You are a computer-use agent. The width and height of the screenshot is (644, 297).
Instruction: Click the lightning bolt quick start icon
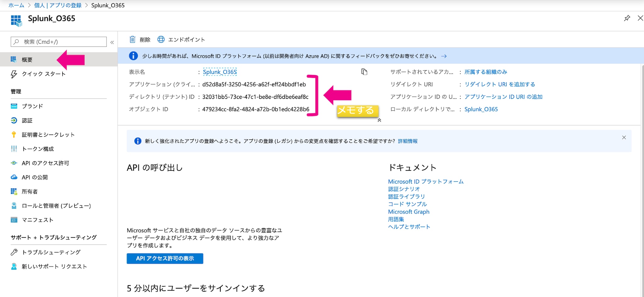pyautogui.click(x=14, y=74)
